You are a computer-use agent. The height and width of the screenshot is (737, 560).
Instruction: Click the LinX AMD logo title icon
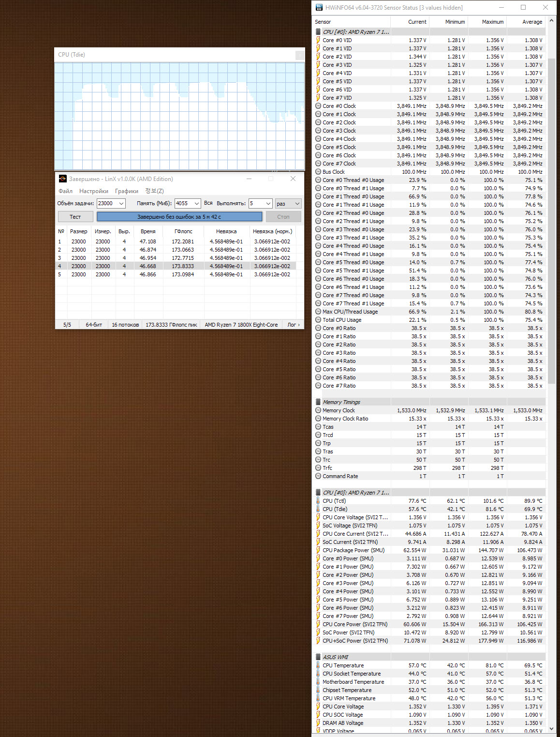[62, 179]
